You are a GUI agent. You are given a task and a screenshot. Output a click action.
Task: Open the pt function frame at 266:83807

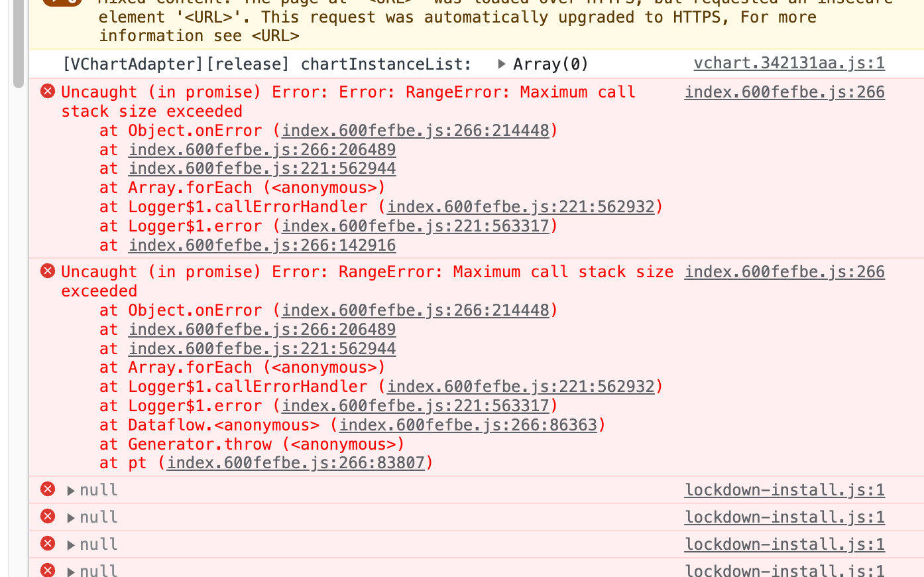coord(296,462)
